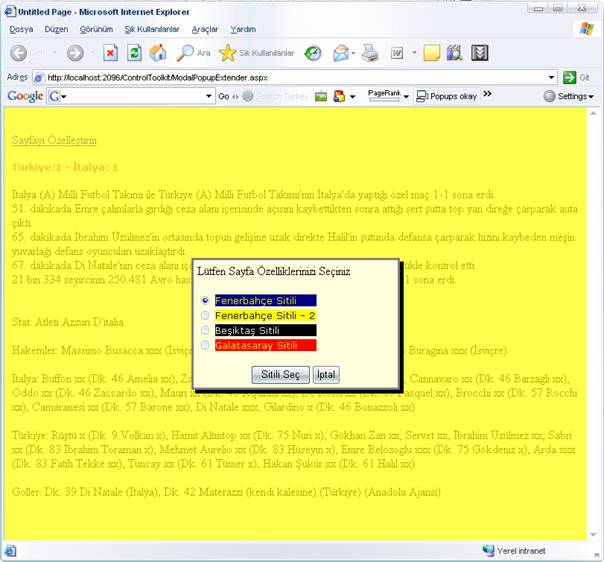
Task: Click the Yerel intranet zone icon
Action: click(488, 551)
